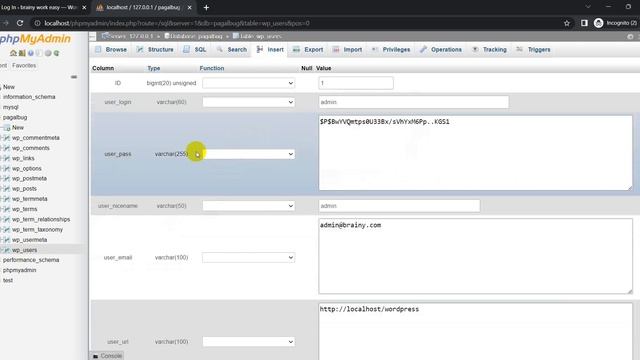Go to the Privileges tab

coord(391,49)
